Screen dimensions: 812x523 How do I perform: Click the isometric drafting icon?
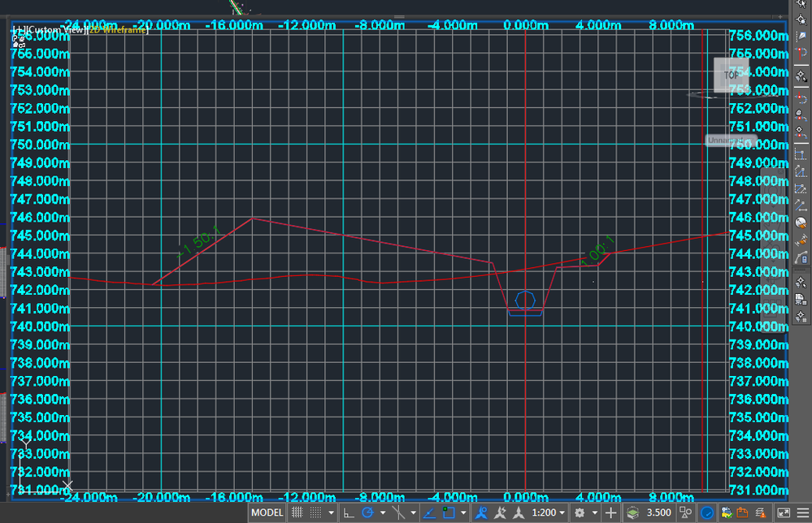tap(398, 512)
